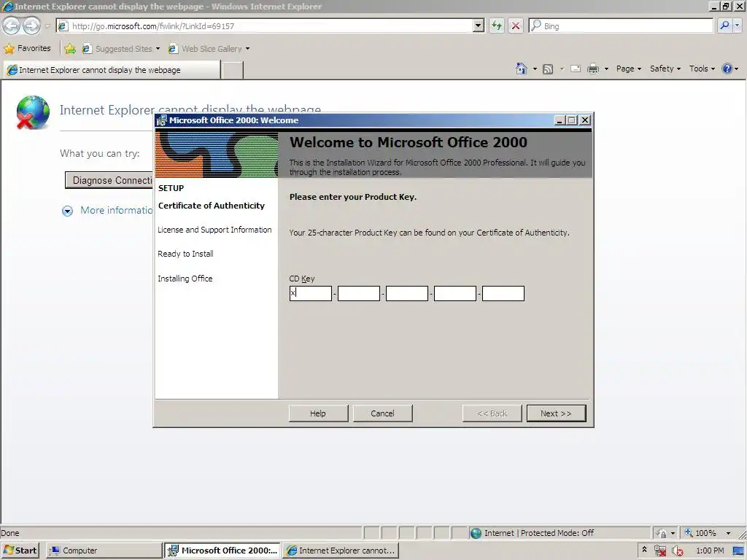Image resolution: width=747 pixels, height=560 pixels.
Task: Click the first CD Key field
Action: point(310,293)
